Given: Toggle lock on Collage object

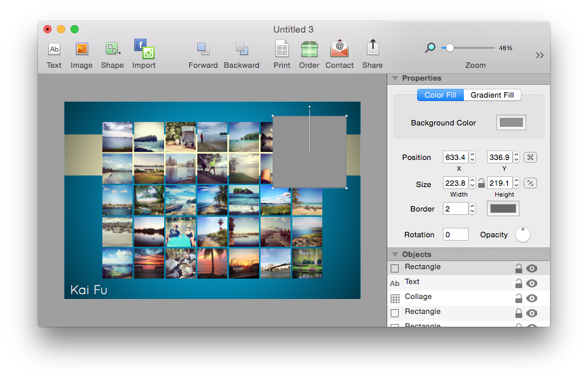Looking at the screenshot, I should click(x=519, y=298).
